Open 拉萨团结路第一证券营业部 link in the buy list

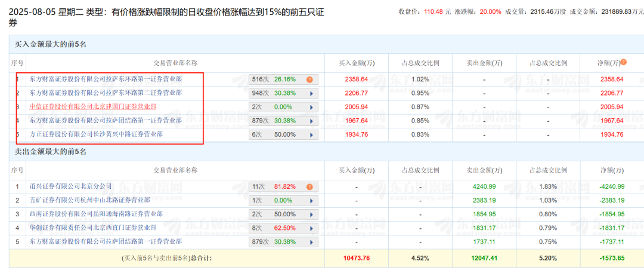coord(106,120)
